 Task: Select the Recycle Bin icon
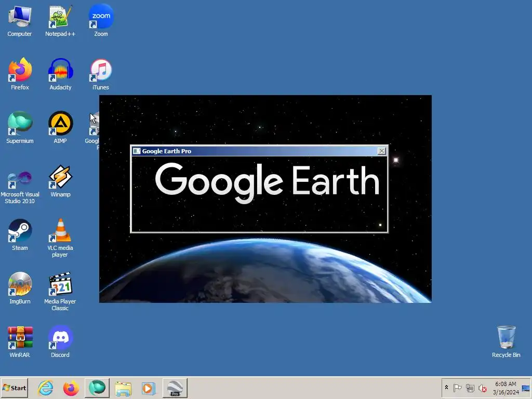[x=506, y=342]
